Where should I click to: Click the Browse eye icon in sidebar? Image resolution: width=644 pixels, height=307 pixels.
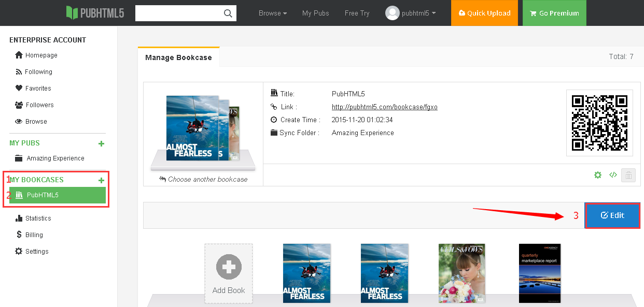pyautogui.click(x=19, y=122)
